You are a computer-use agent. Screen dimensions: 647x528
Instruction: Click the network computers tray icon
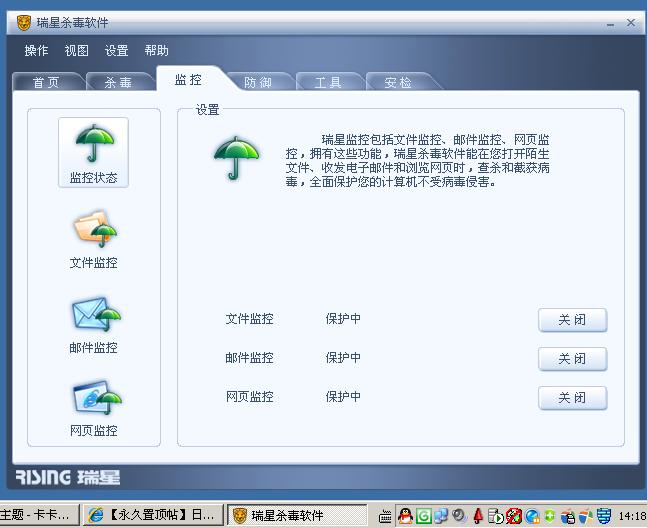pos(442,516)
